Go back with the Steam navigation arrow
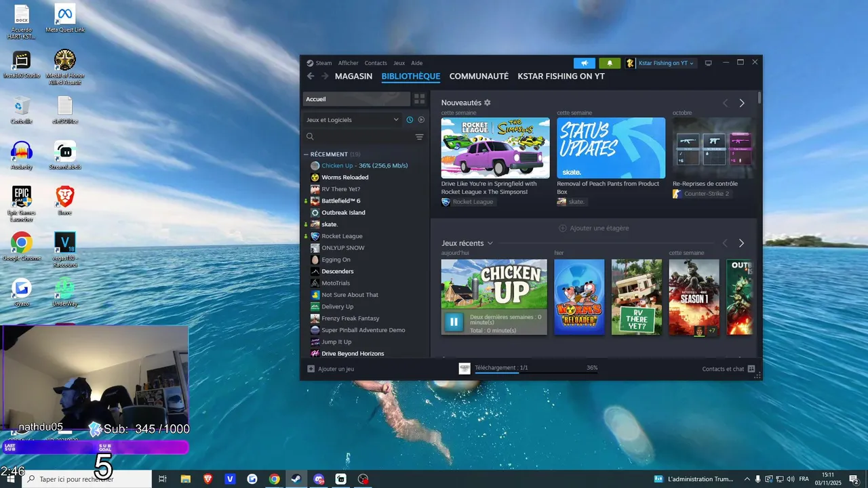This screenshot has width=868, height=488. [x=311, y=77]
